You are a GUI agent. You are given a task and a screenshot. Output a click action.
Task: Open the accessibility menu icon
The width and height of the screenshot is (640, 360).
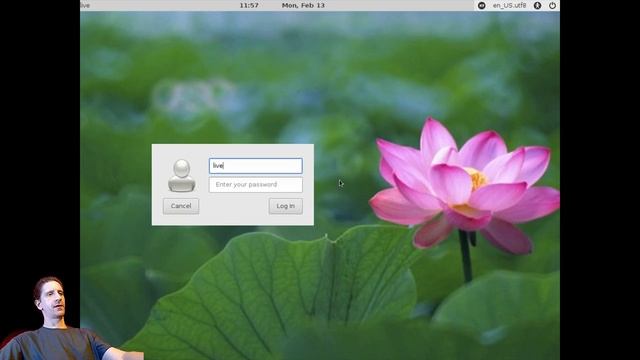pyautogui.click(x=538, y=5)
